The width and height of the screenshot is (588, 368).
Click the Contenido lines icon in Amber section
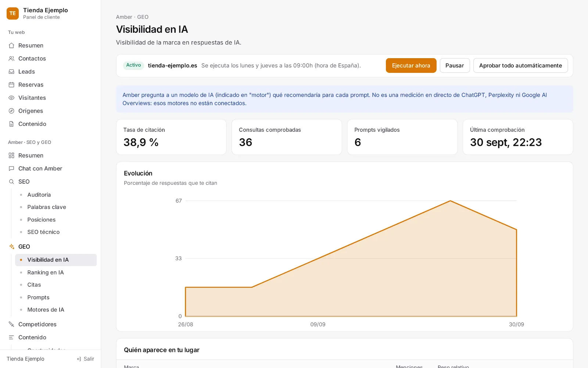[x=11, y=337]
